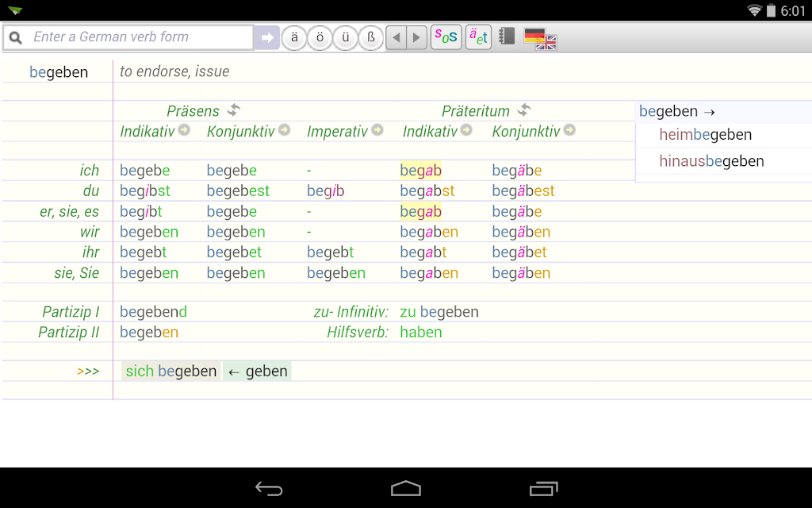Swap the Präsens tense with its arrows icon

click(234, 110)
